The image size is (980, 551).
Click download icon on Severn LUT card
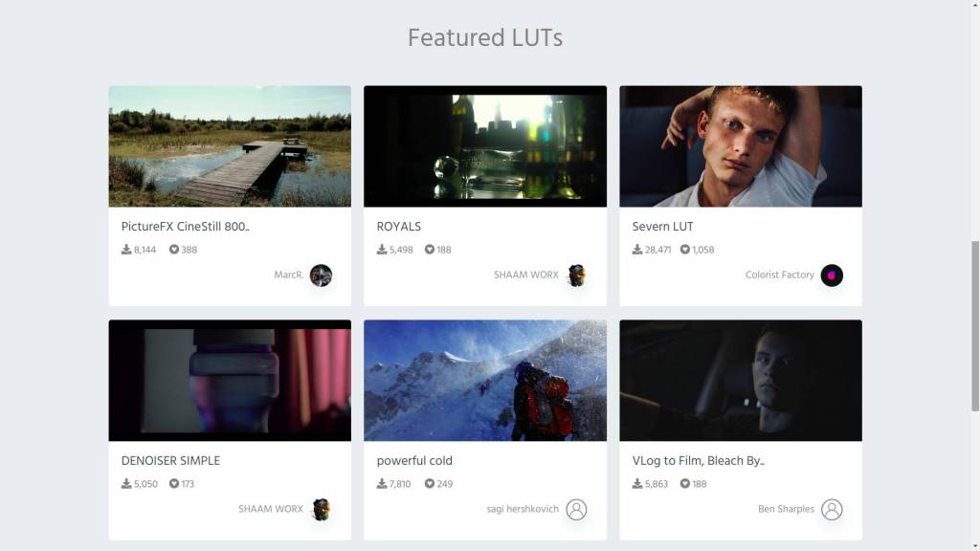point(637,250)
